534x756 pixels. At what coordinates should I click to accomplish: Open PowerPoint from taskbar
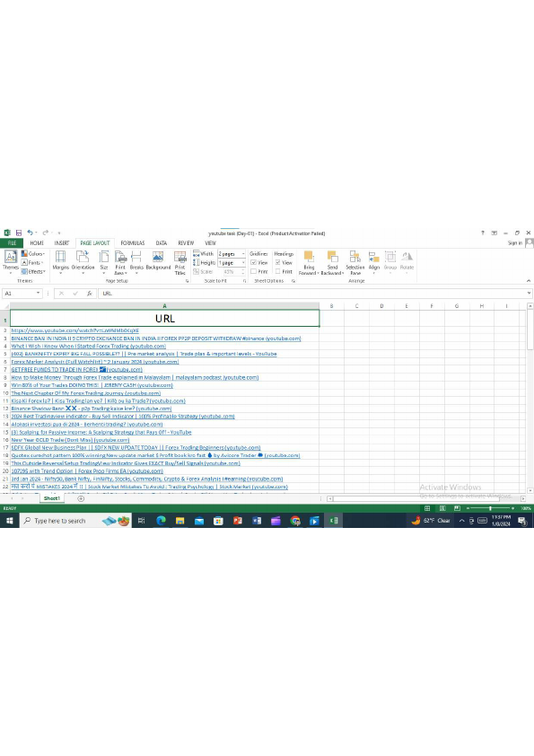(x=238, y=520)
